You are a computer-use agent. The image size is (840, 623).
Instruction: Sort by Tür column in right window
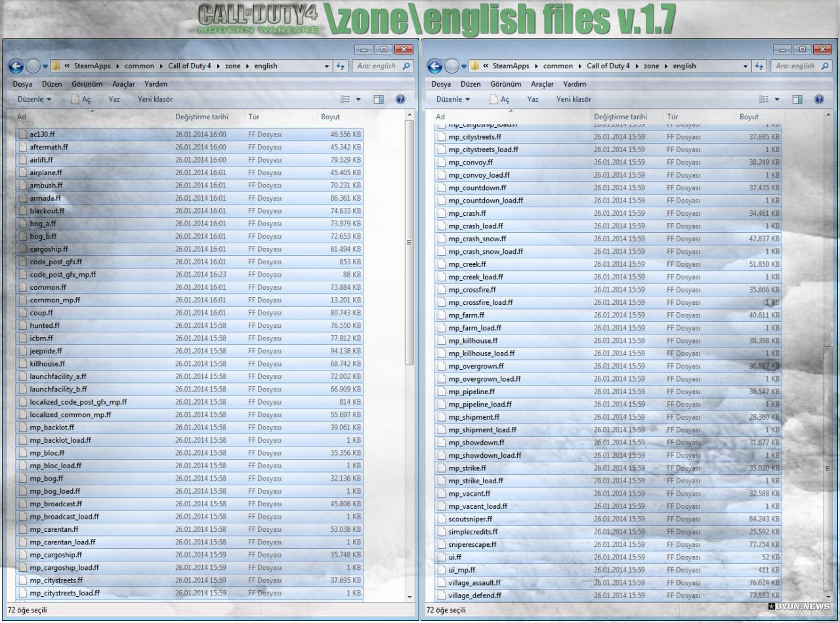click(x=700, y=117)
